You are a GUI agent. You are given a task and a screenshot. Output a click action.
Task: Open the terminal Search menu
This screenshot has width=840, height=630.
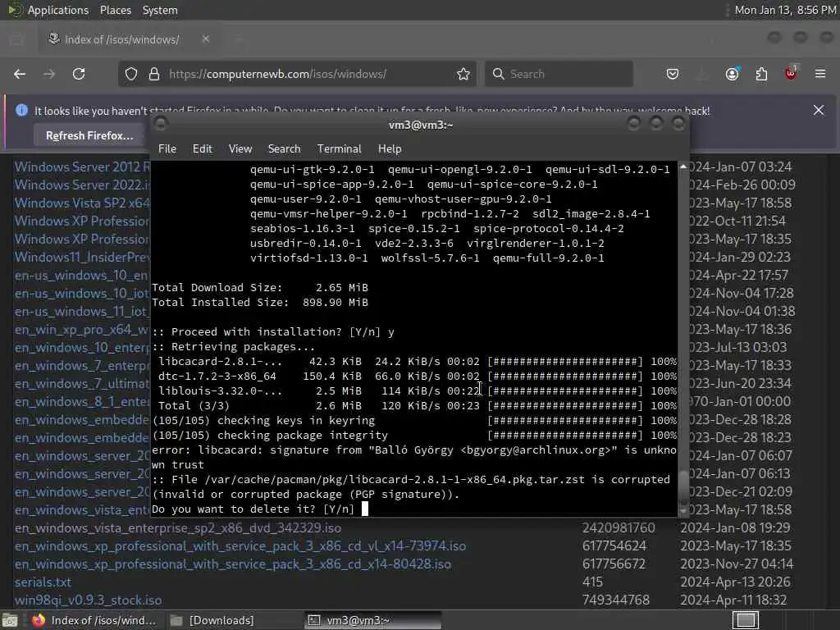pyautogui.click(x=284, y=148)
